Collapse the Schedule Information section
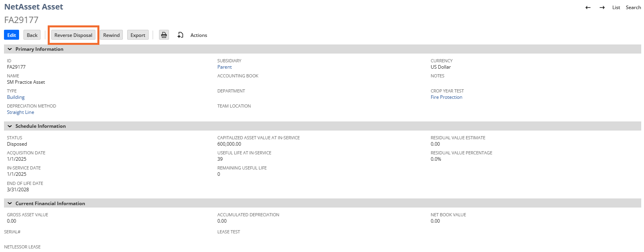This screenshot has height=252, width=644. (10, 126)
